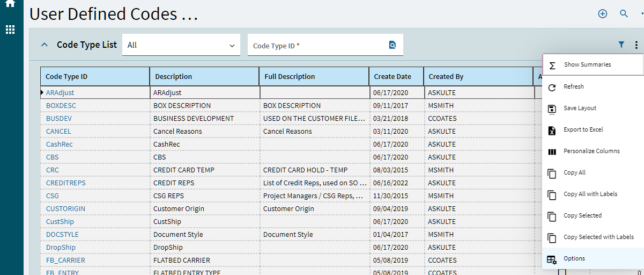The image size is (644, 275).
Task: Click the Code Type ID input field
Action: pos(317,46)
